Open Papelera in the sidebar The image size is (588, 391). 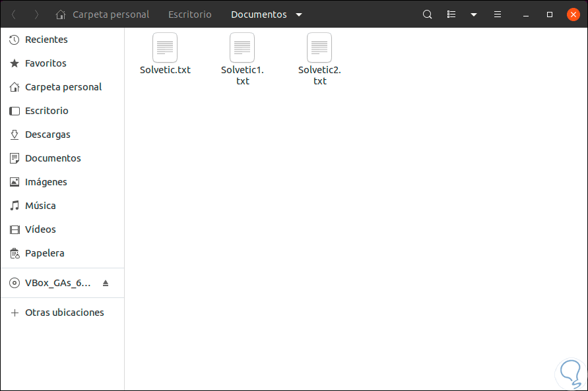45,254
